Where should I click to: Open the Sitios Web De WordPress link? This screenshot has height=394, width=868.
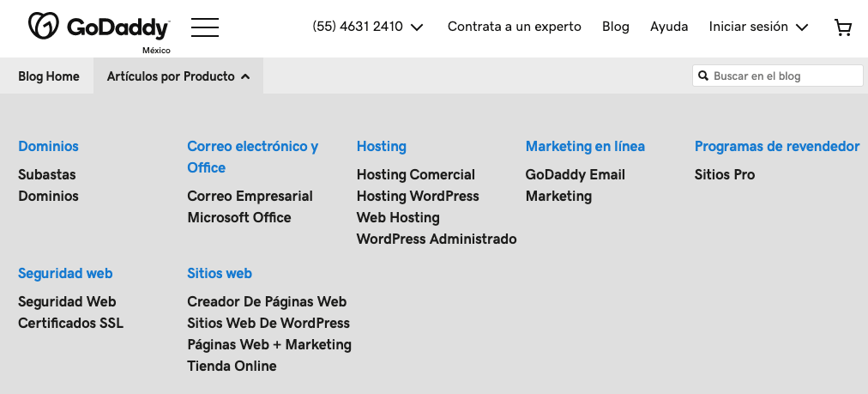pos(268,323)
